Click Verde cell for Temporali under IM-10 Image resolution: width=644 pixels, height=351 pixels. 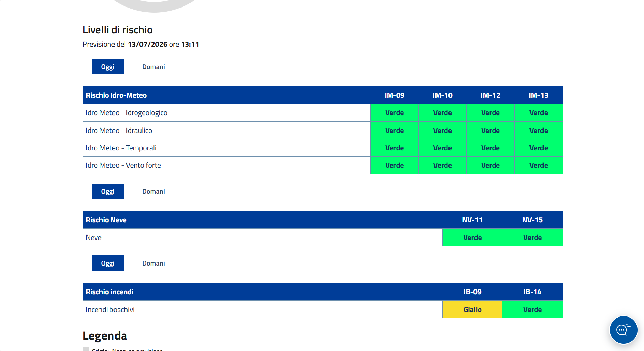[x=442, y=148]
